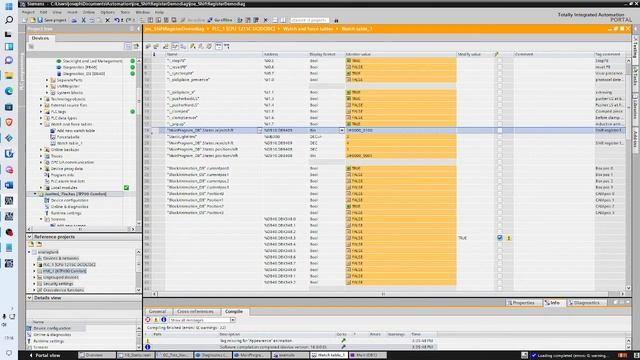Click the Windows search taskbar icon

tap(9, 20)
